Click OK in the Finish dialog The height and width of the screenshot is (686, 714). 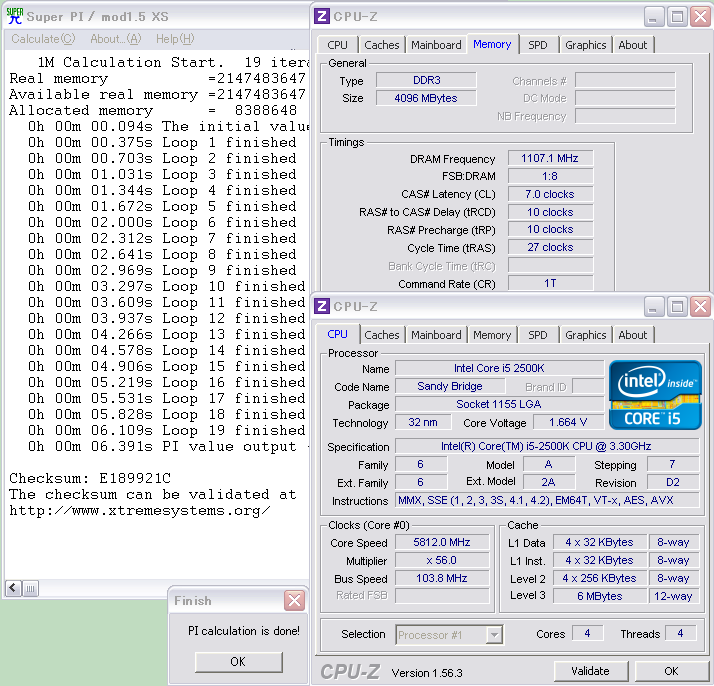pos(239,662)
